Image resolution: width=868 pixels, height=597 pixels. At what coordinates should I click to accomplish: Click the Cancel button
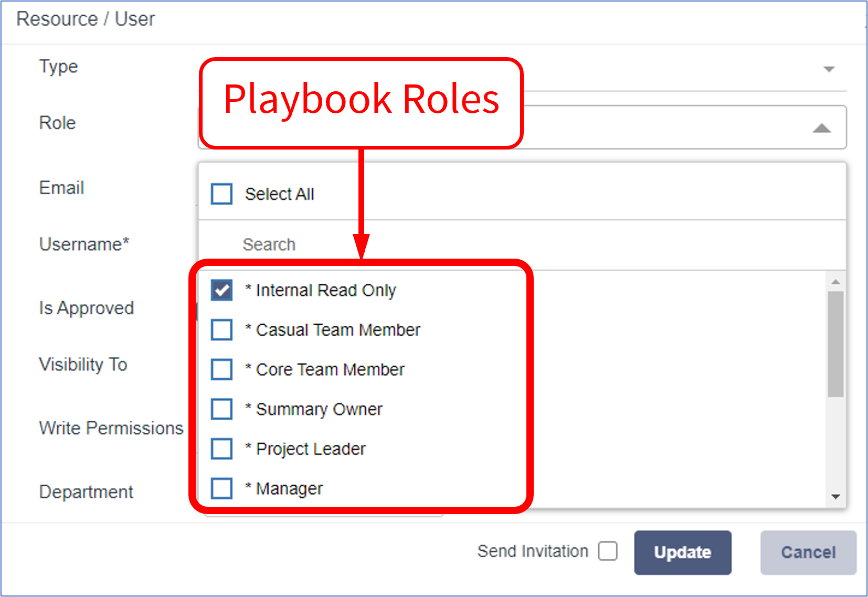coord(809,552)
